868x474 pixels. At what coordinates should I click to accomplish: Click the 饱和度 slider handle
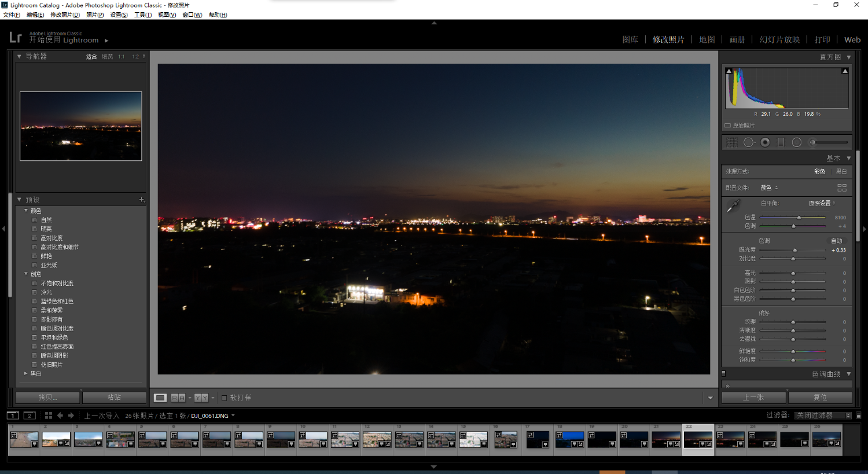(793, 360)
